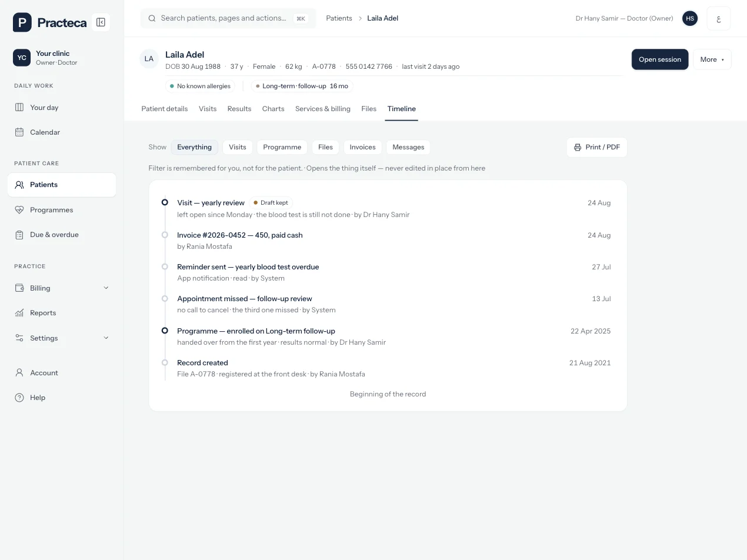Click the LA patient avatar
Image resolution: width=747 pixels, height=560 pixels.
[149, 59]
